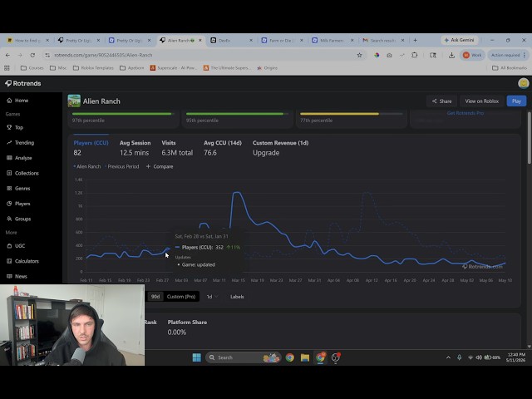Click Get Rotrends Pro link
This screenshot has height=399, width=532.
(x=465, y=113)
